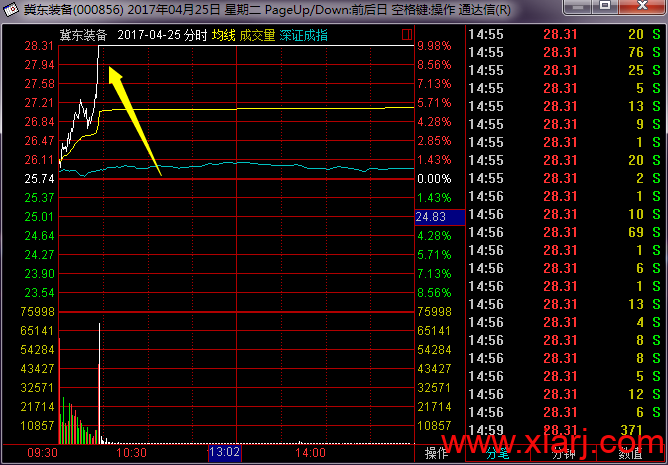Click the window title text 冀东装备(000856)
The width and height of the screenshot is (668, 465).
tap(73, 10)
